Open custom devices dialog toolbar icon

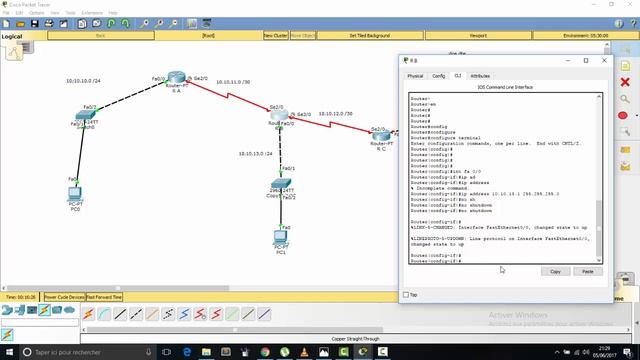(207, 24)
